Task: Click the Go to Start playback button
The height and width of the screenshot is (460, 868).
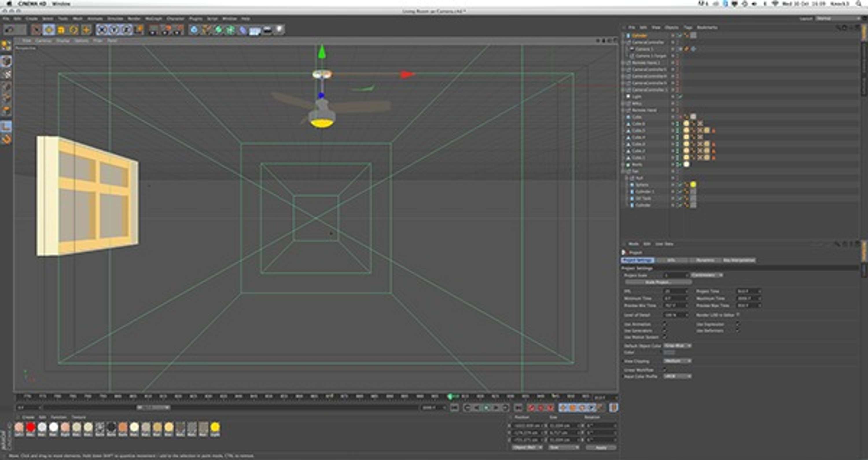Action: [455, 408]
